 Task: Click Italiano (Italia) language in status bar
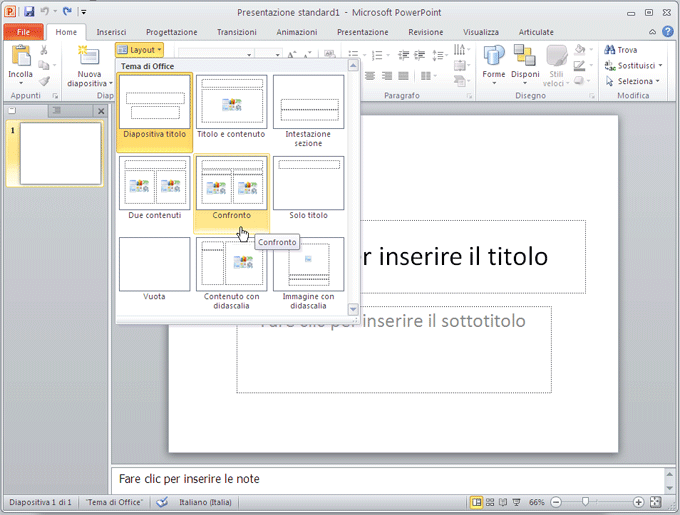pyautogui.click(x=205, y=502)
